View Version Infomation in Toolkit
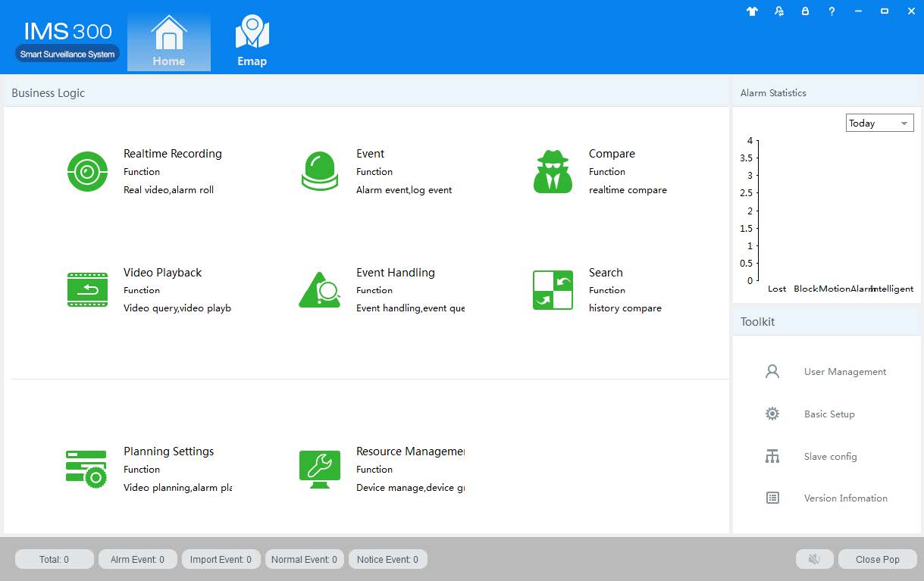 click(845, 498)
